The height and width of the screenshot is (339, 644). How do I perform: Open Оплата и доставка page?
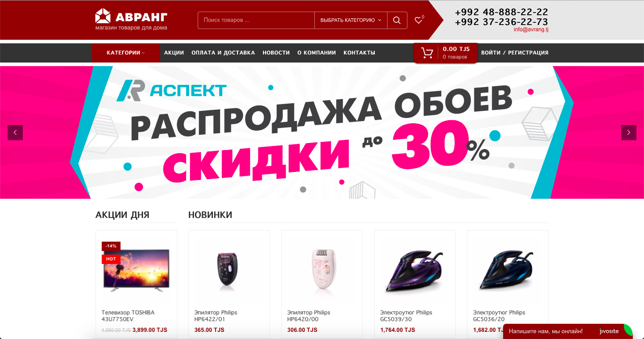(x=223, y=53)
